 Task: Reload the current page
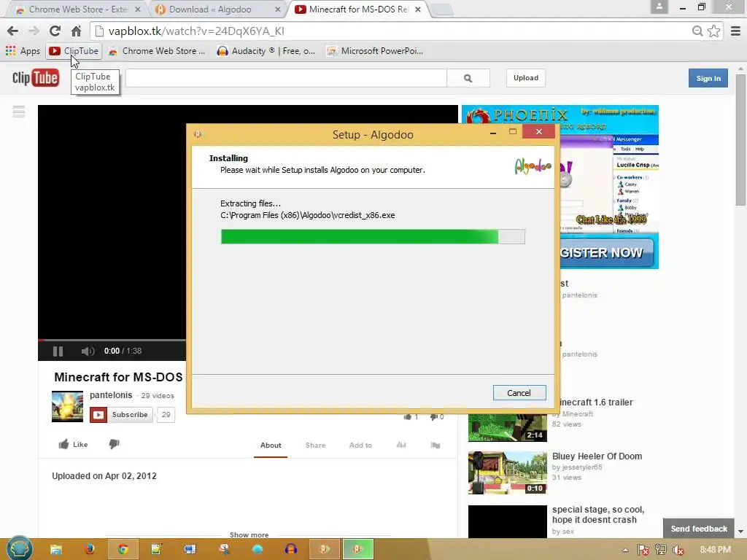pos(55,31)
